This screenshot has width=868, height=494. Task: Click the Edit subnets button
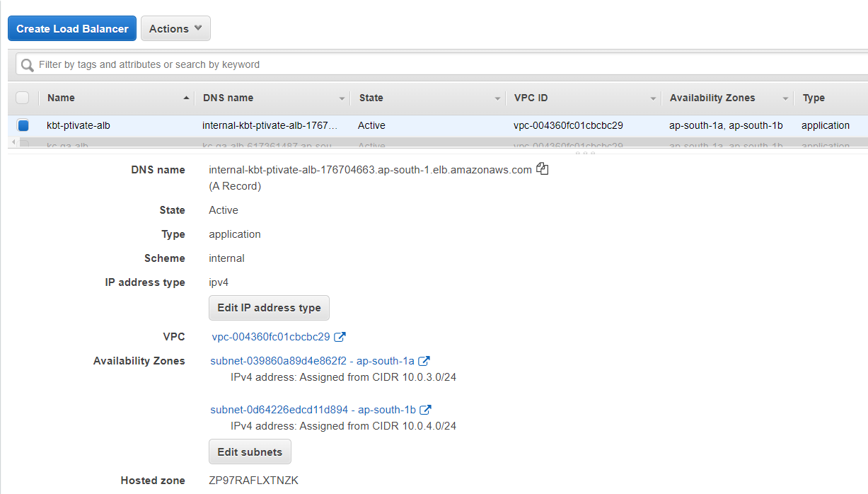250,452
